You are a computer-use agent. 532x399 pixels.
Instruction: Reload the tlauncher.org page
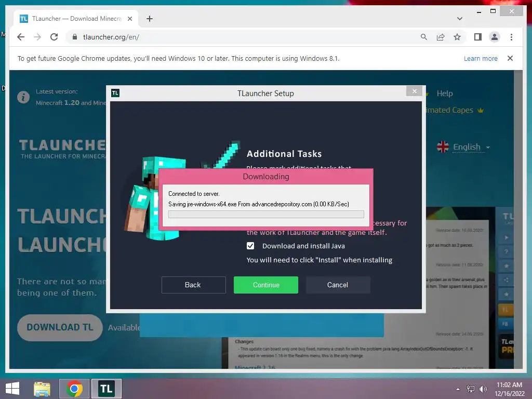pyautogui.click(x=54, y=37)
